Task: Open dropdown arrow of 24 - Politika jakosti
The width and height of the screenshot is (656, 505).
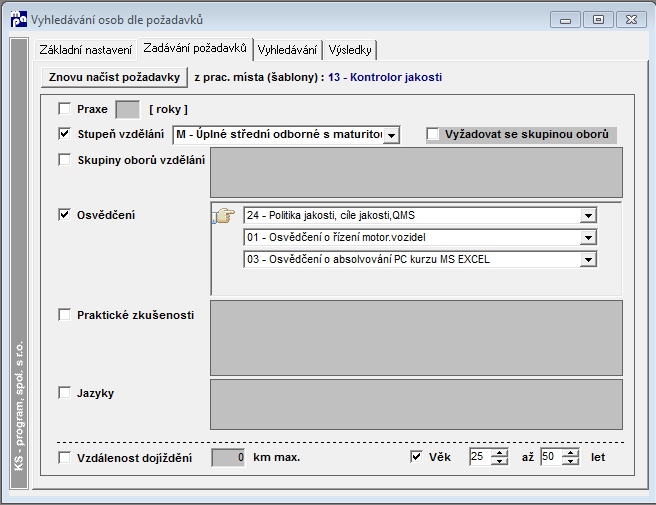Action: click(x=588, y=215)
